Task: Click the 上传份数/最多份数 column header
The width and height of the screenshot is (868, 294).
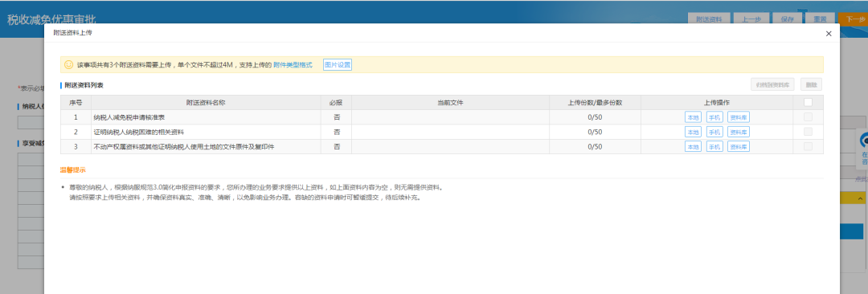Action: click(x=595, y=103)
